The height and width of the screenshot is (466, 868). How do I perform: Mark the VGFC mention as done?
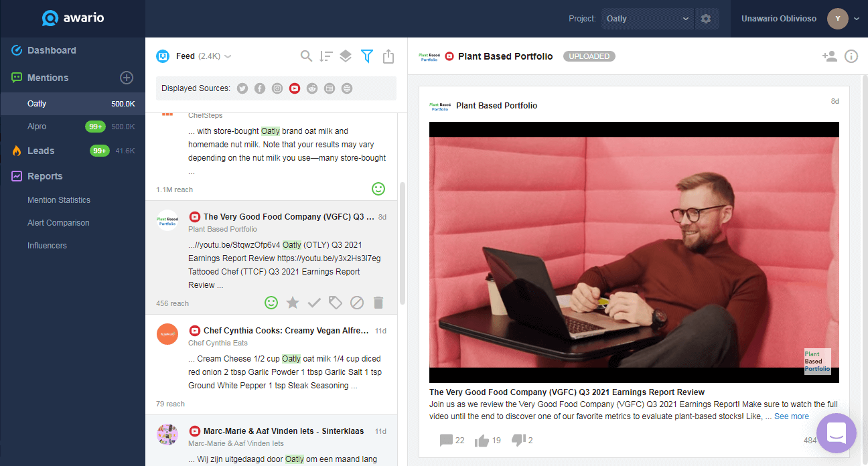tap(314, 303)
